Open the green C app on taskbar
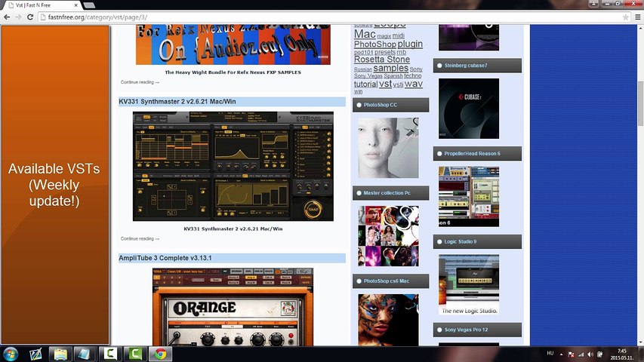This screenshot has height=362, width=644. pos(134,354)
